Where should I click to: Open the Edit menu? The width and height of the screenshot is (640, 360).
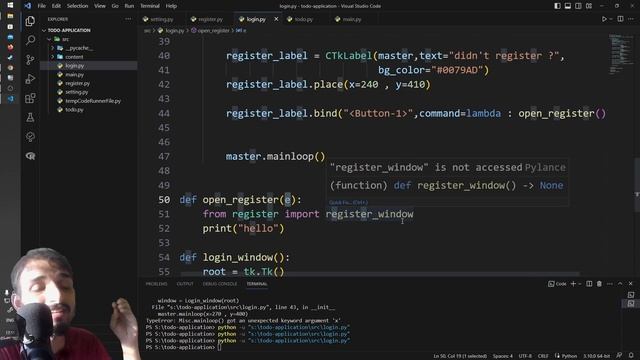pyautogui.click(x=56, y=6)
